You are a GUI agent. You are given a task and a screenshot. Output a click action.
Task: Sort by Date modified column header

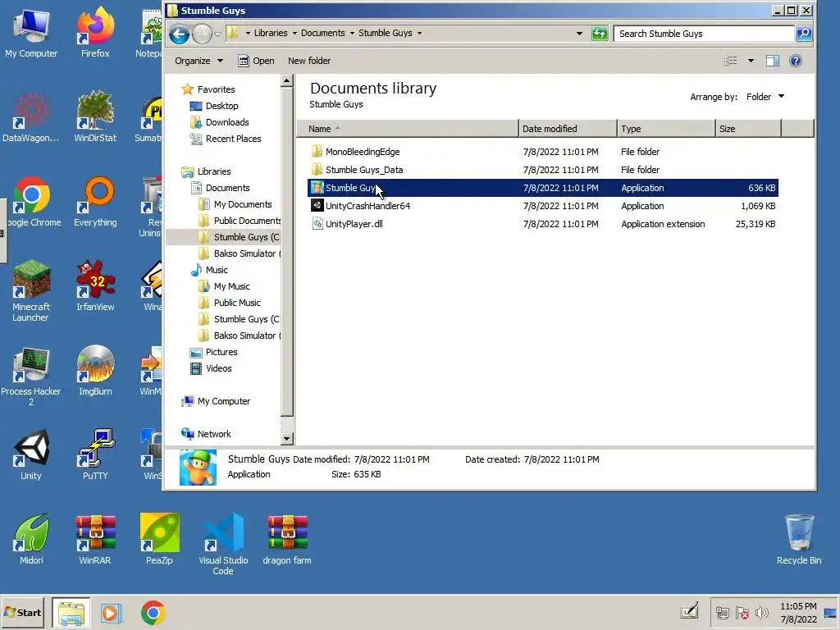point(568,129)
